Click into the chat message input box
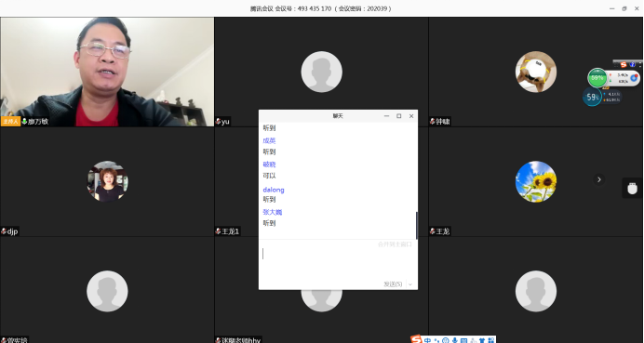Screen dimensions: 644x343 338,262
